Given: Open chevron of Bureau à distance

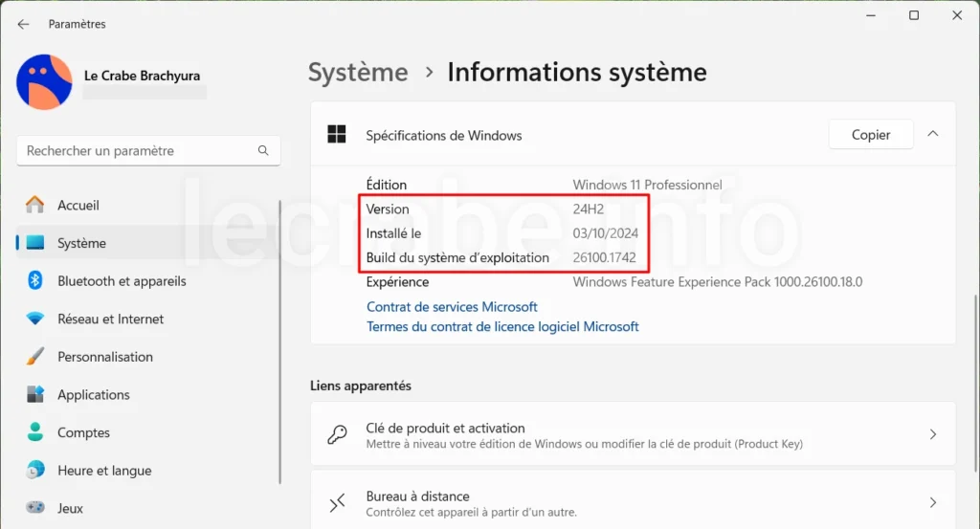Looking at the screenshot, I should [x=932, y=503].
